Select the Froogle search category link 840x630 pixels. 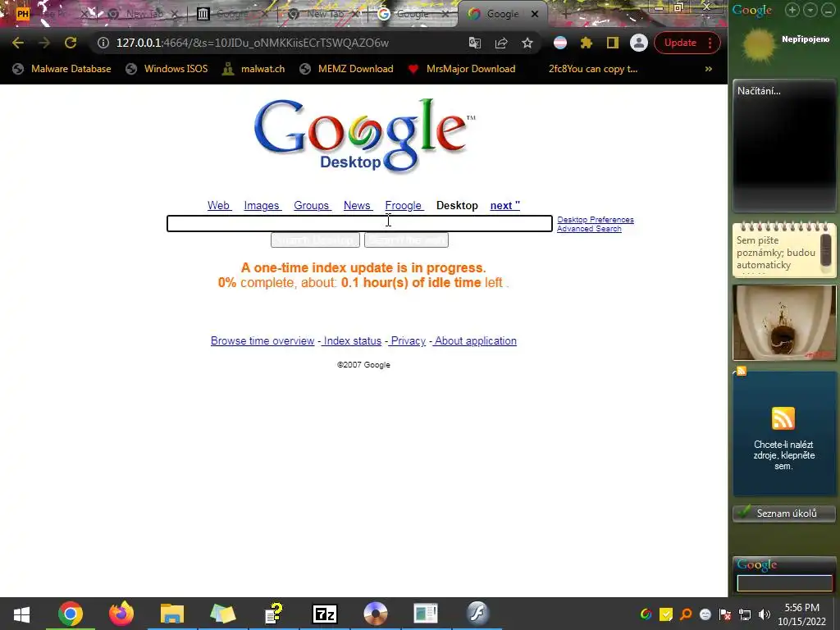click(x=404, y=205)
